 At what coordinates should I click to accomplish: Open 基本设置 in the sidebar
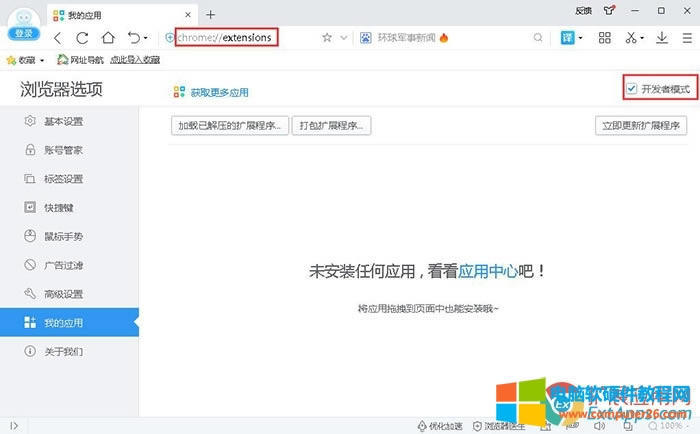[x=63, y=122]
